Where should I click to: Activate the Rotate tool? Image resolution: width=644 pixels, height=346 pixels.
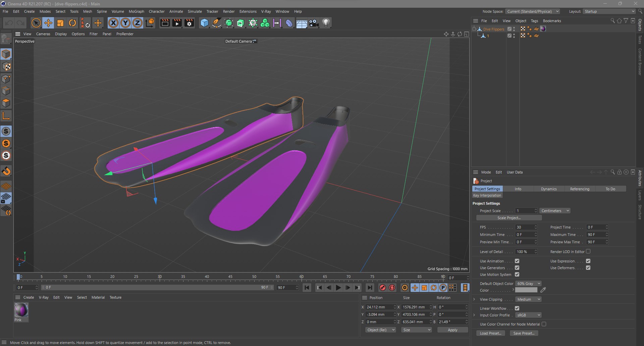[x=72, y=23]
